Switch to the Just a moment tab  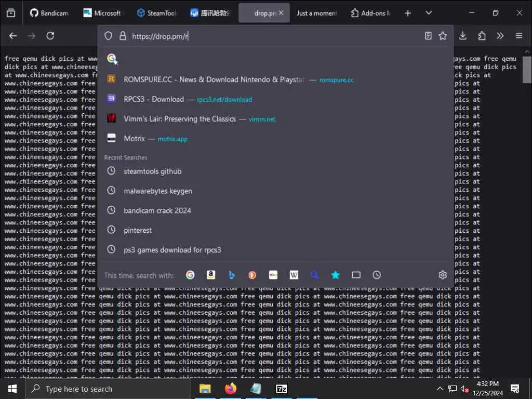coord(316,13)
